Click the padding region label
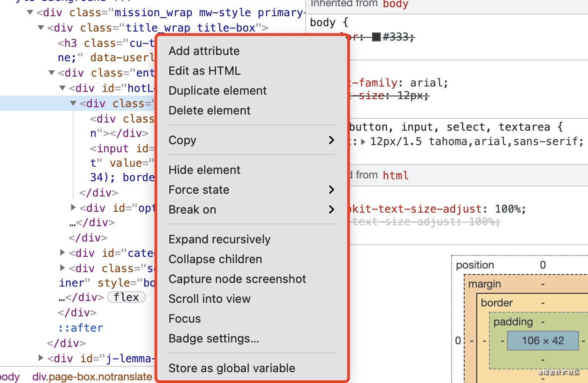 (x=513, y=322)
